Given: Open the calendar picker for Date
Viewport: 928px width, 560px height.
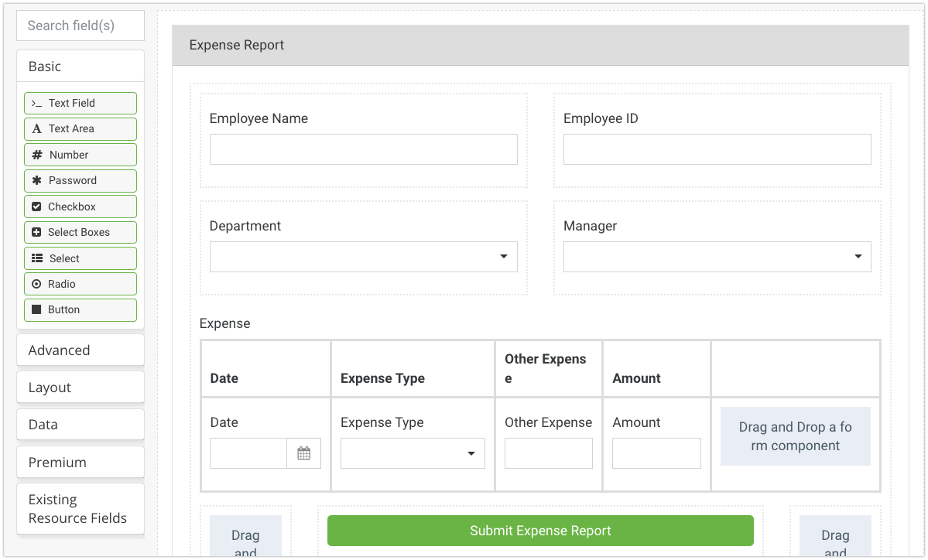Looking at the screenshot, I should pyautogui.click(x=303, y=453).
